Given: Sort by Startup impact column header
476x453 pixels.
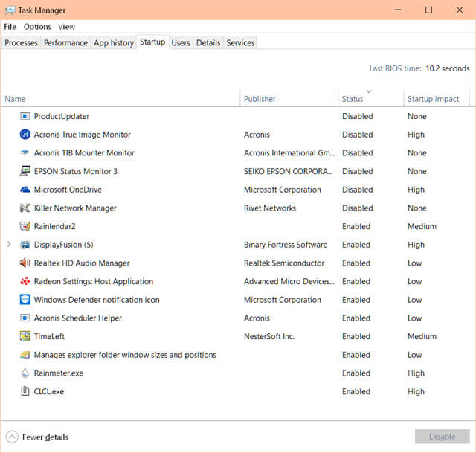Looking at the screenshot, I should pyautogui.click(x=437, y=99).
